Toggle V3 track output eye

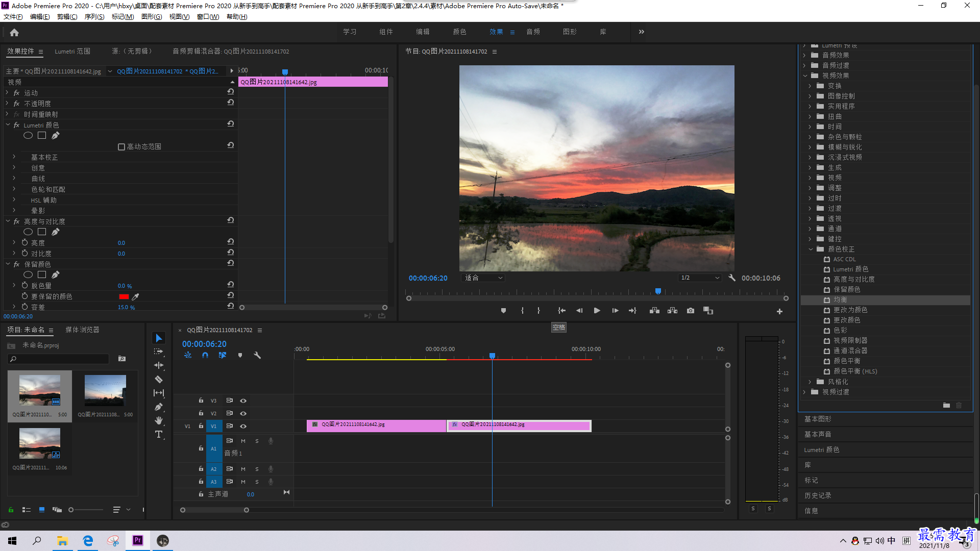(x=243, y=400)
